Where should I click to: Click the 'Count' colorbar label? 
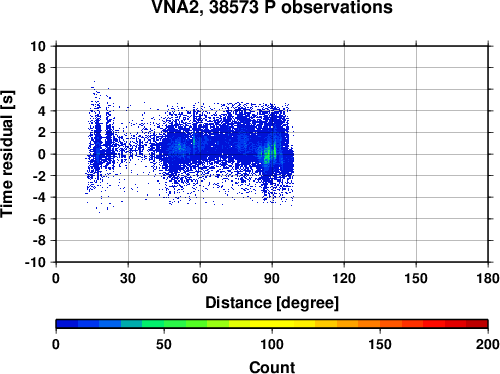pyautogui.click(x=272, y=367)
